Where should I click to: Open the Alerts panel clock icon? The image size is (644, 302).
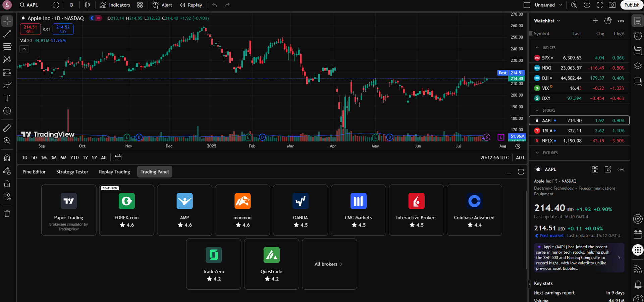pyautogui.click(x=638, y=36)
